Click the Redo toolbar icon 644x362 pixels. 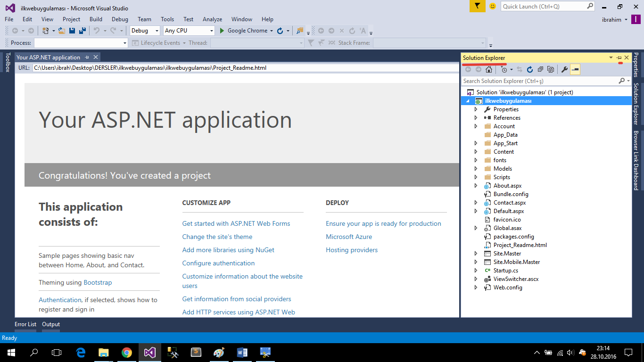pos(113,31)
